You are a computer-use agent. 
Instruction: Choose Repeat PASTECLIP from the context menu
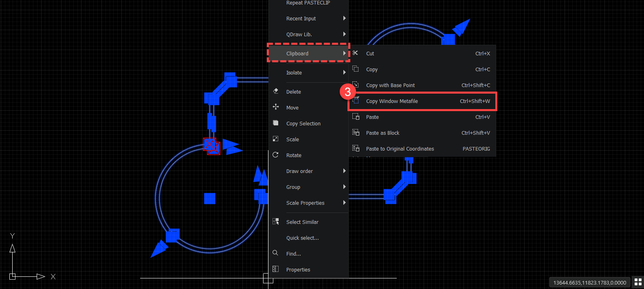(308, 3)
